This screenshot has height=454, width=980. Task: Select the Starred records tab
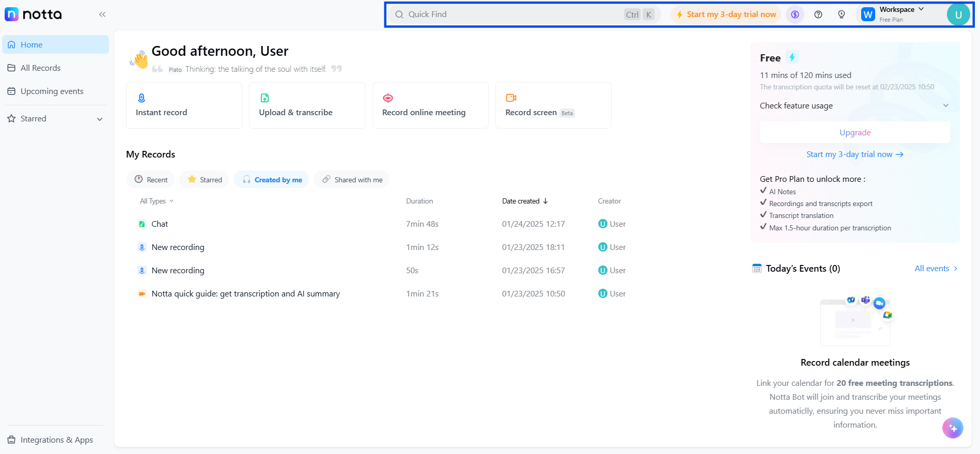[x=205, y=179]
